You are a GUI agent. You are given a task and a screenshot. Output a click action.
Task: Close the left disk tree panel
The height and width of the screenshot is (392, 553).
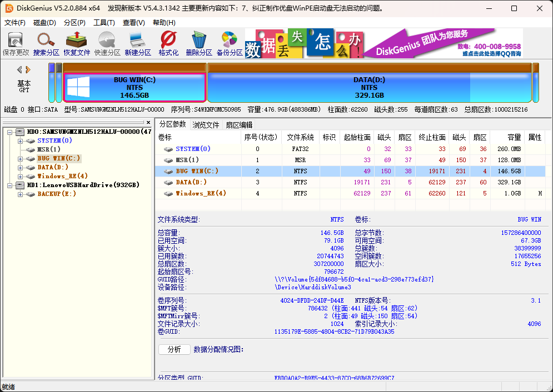pos(148,123)
